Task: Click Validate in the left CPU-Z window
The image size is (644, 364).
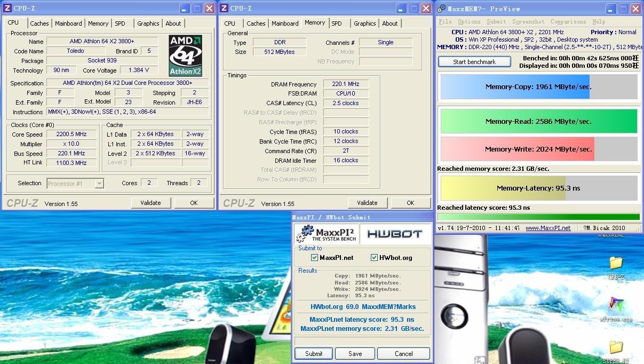Action: (150, 203)
